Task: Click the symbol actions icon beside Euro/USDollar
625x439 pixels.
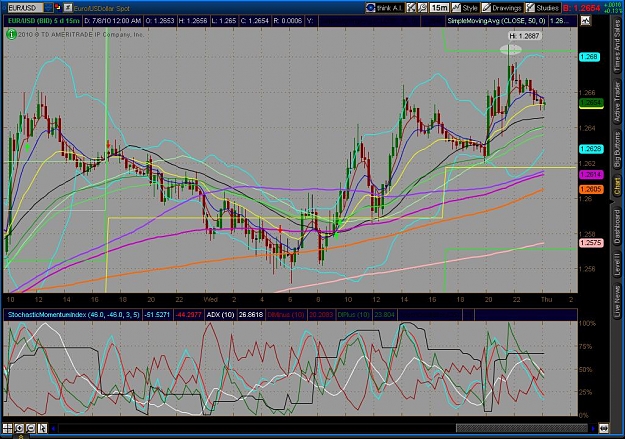Action: (68, 8)
